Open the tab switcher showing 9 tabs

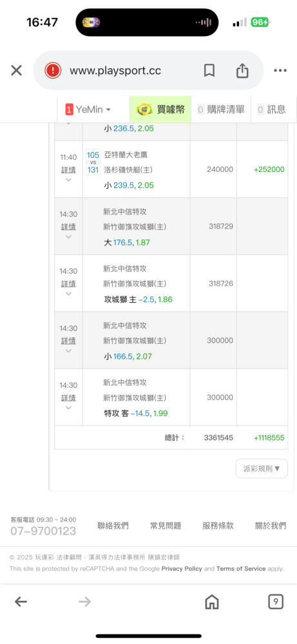pos(276,601)
